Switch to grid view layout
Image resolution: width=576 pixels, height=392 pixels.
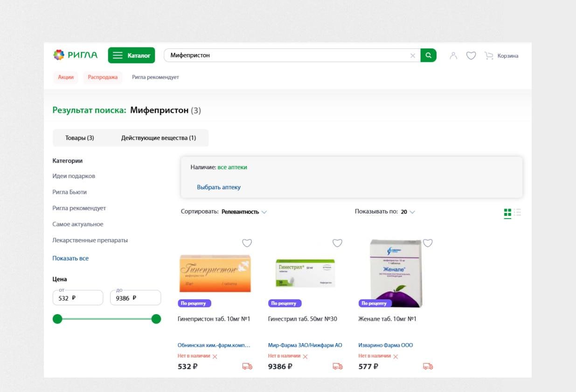[x=507, y=213]
